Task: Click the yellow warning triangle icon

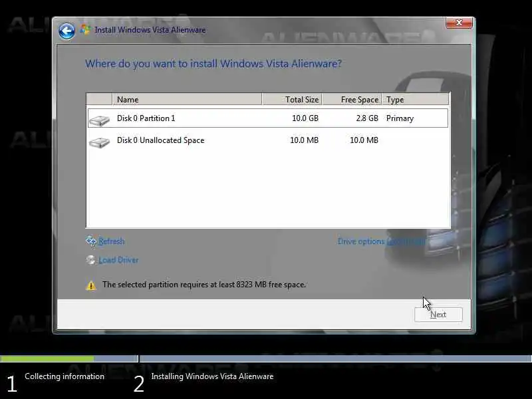Action: click(91, 286)
